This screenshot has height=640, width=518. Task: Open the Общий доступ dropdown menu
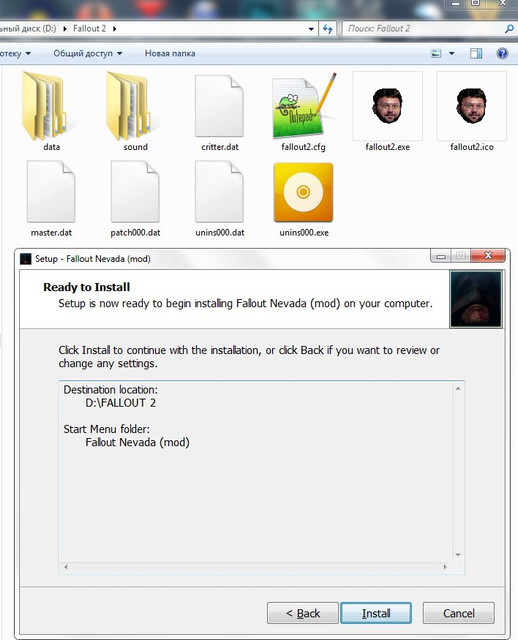tap(87, 53)
